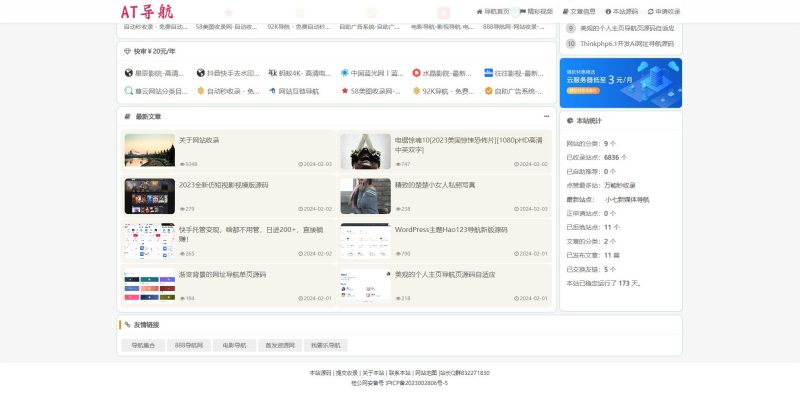800x393 pixels.
Task: Click the 电影导航 friend link button
Action: pyautogui.click(x=234, y=346)
